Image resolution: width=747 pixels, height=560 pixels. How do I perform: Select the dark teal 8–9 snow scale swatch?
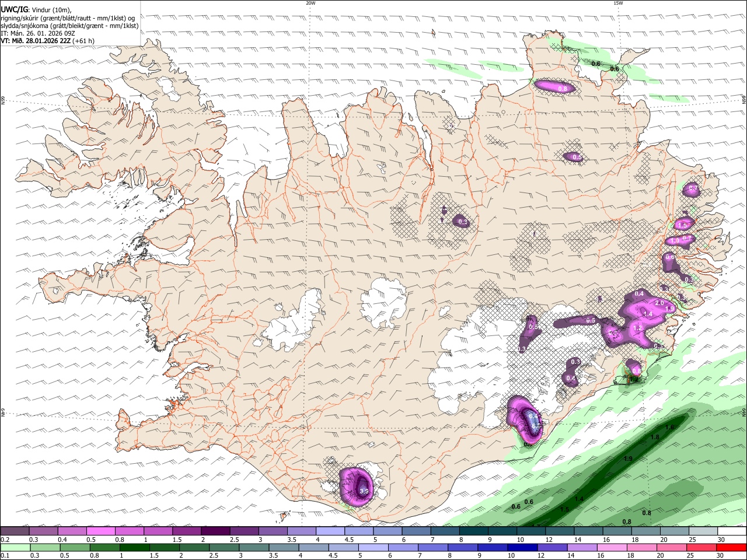click(x=473, y=531)
